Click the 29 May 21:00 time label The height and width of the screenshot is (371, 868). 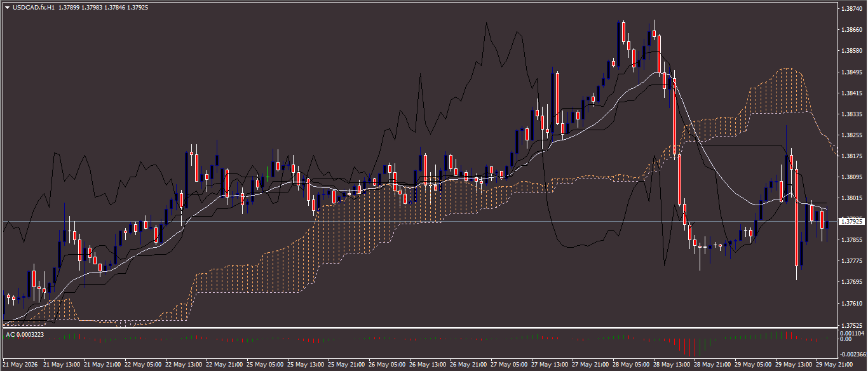[834, 365]
